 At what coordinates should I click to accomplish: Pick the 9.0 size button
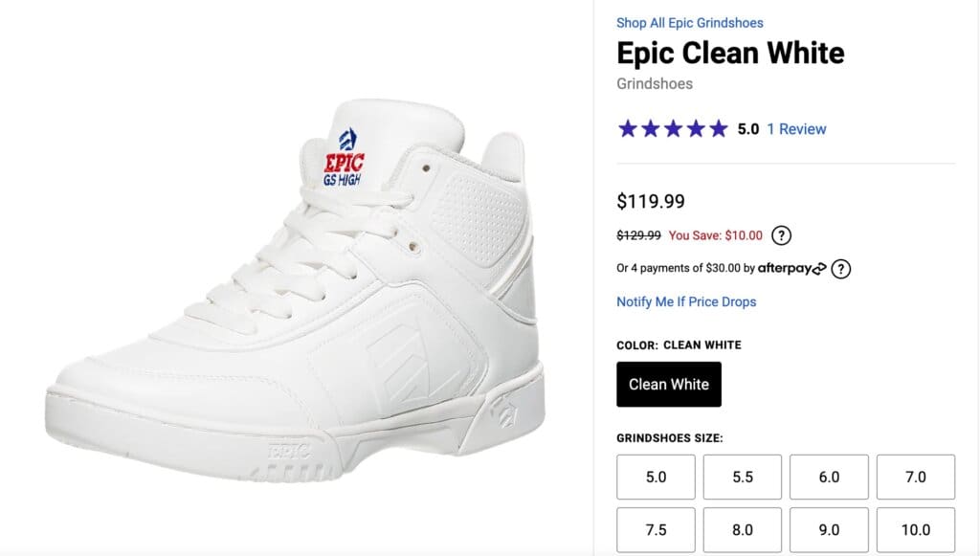click(829, 529)
